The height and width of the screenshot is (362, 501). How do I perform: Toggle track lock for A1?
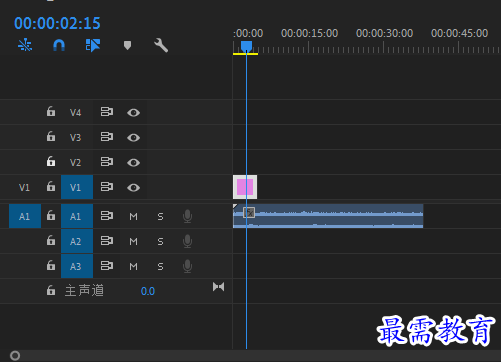click(51, 215)
